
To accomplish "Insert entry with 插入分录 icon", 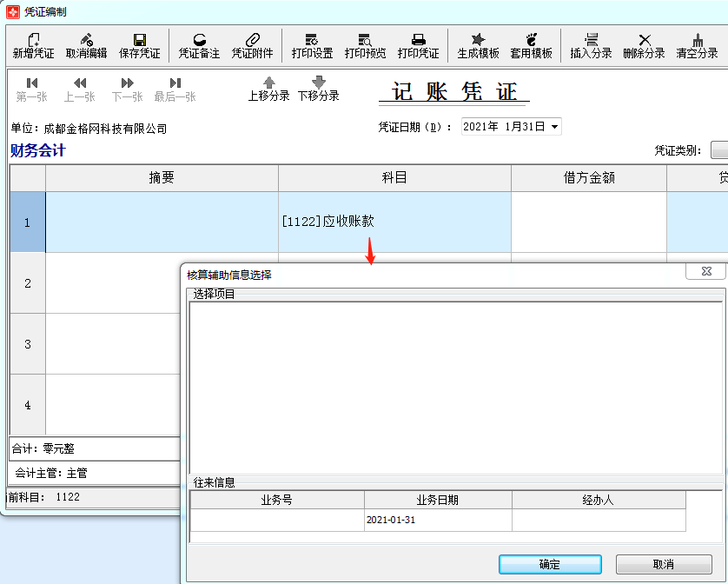I will pyautogui.click(x=591, y=45).
